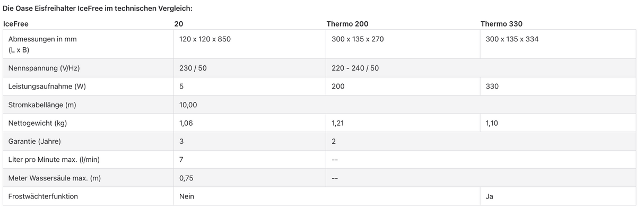644x216 pixels.
Task: Click dimension value 300 x 135 x 270
Action: (358, 39)
